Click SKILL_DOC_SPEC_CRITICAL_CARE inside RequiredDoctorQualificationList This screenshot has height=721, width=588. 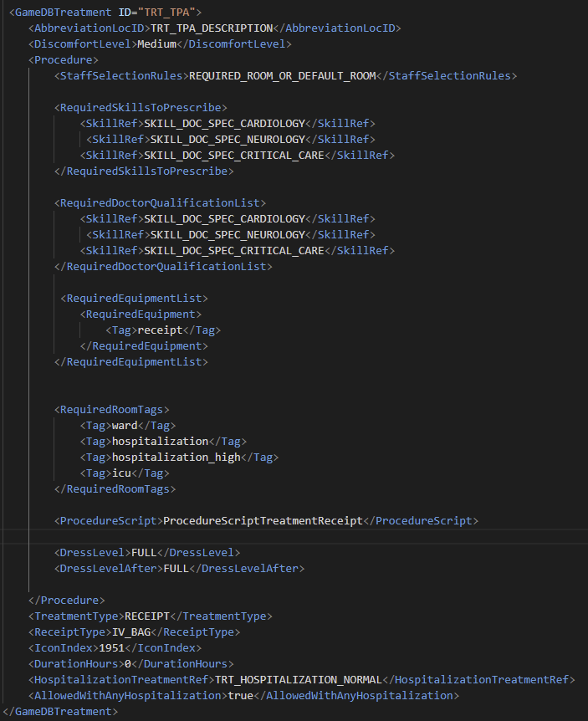click(x=234, y=251)
